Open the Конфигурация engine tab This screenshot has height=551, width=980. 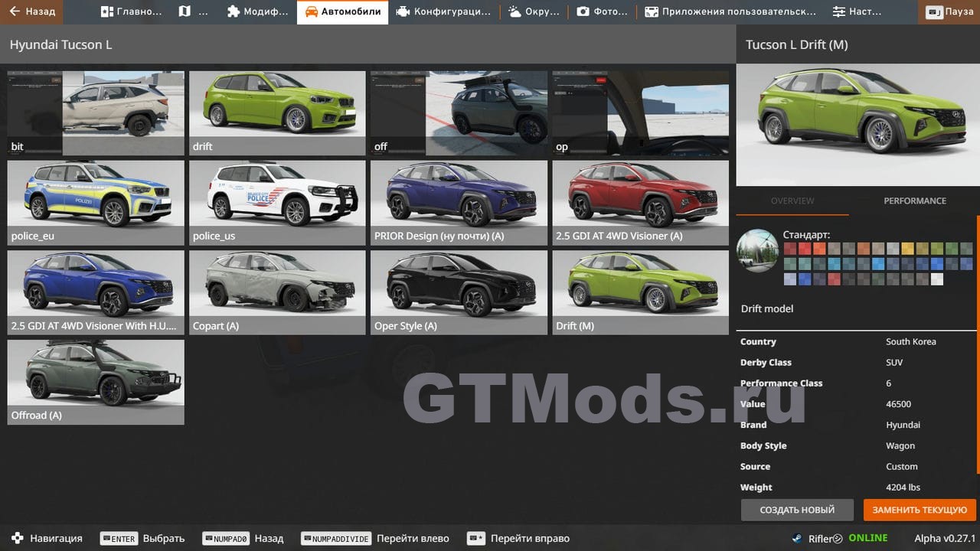click(x=443, y=12)
